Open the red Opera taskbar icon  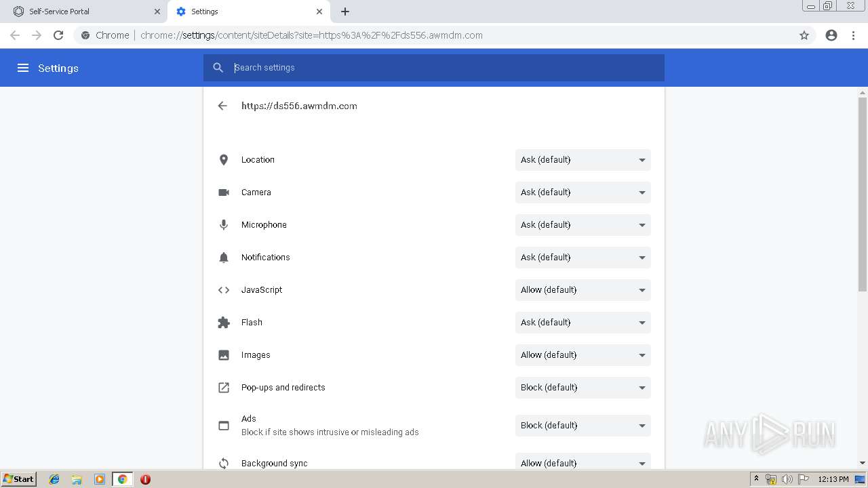pos(145,479)
